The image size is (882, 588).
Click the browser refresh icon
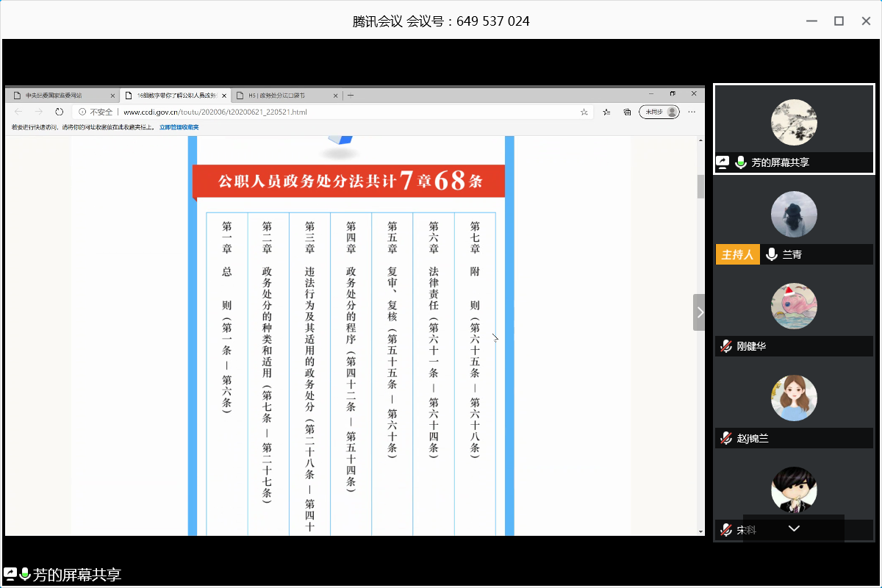60,112
